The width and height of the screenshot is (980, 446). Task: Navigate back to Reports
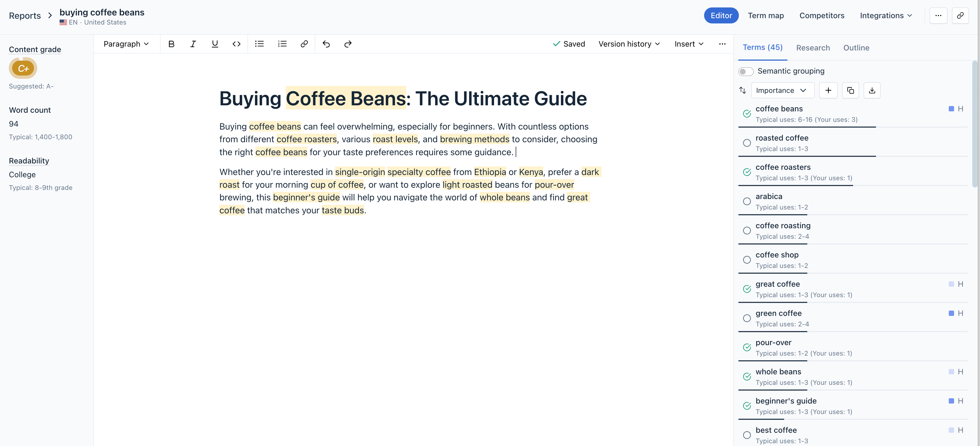(x=25, y=16)
